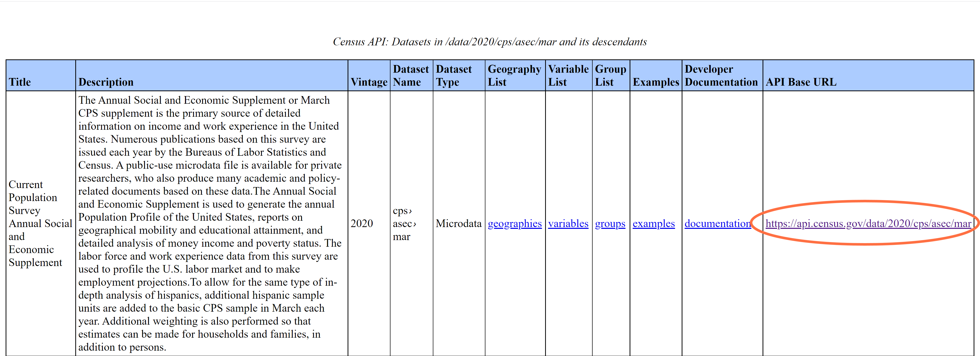Click the Geography List column header
980x356 pixels.
click(514, 75)
